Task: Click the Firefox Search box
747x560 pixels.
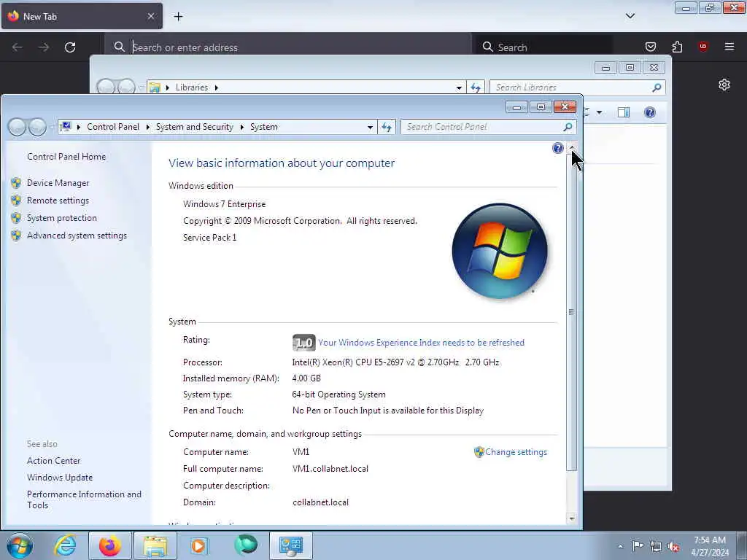Action: click(x=543, y=47)
